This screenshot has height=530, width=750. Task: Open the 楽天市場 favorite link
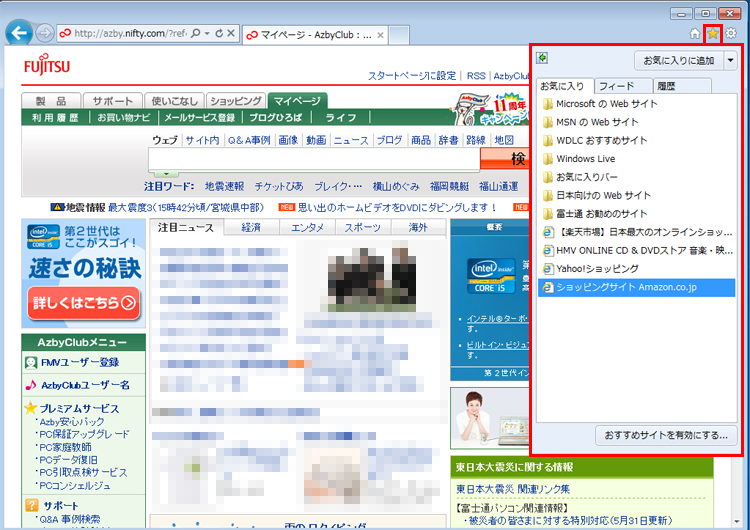pos(636,232)
